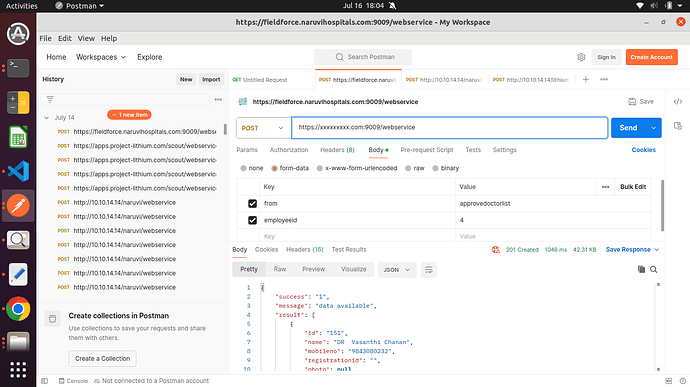Open the Console in status bar
The height and width of the screenshot is (387, 690).
click(x=73, y=381)
